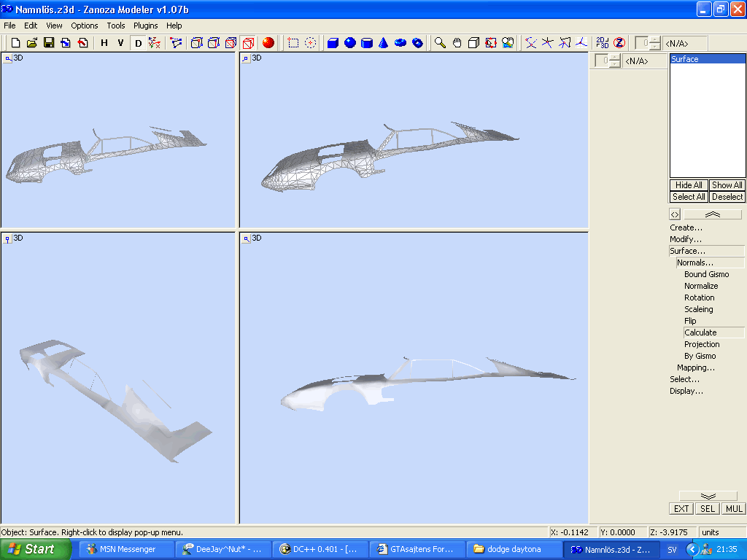Expand the Mapping... submenu in the side panel
Viewport: 747px width, 560px height.
[695, 367]
